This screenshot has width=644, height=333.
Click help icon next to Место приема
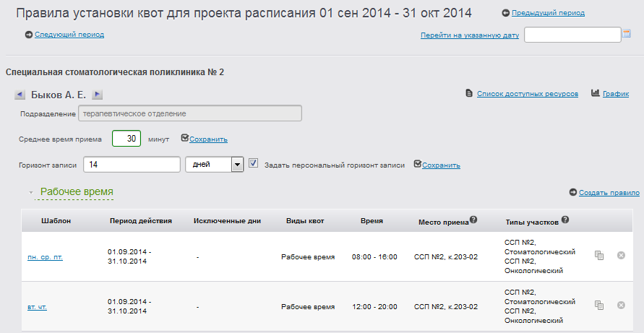click(x=473, y=220)
